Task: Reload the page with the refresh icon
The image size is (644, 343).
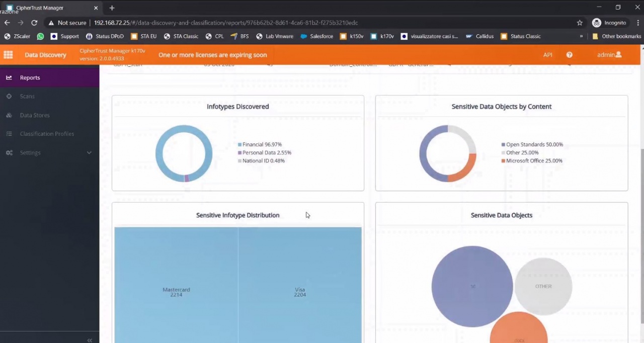Action: [34, 23]
